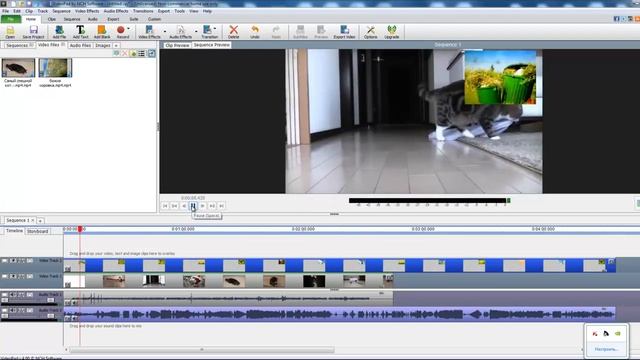Viewport: 640px width, 360px height.
Task: Pause playback with the pause button
Action: 193,206
